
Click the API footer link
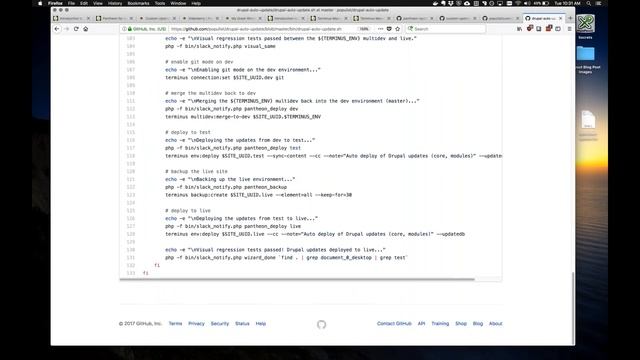click(x=421, y=324)
